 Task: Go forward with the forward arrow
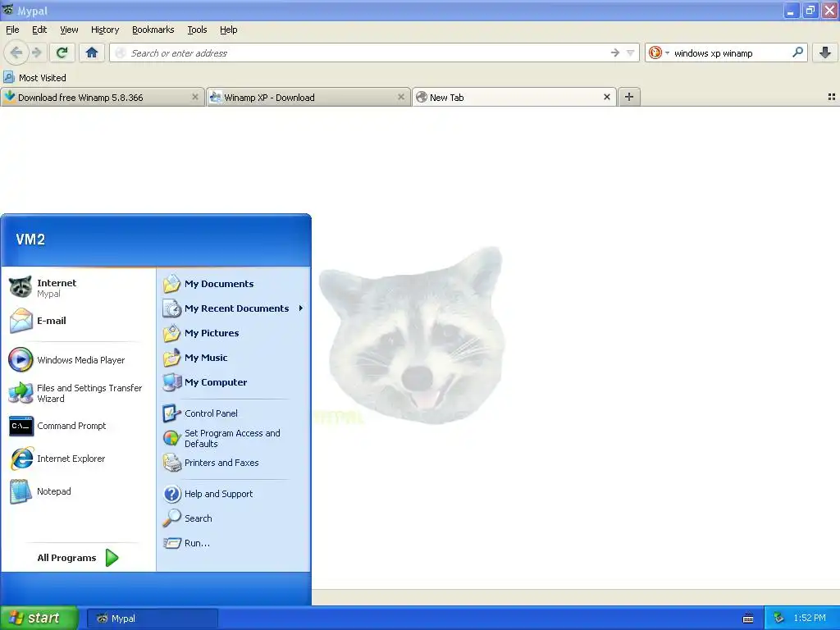point(37,52)
